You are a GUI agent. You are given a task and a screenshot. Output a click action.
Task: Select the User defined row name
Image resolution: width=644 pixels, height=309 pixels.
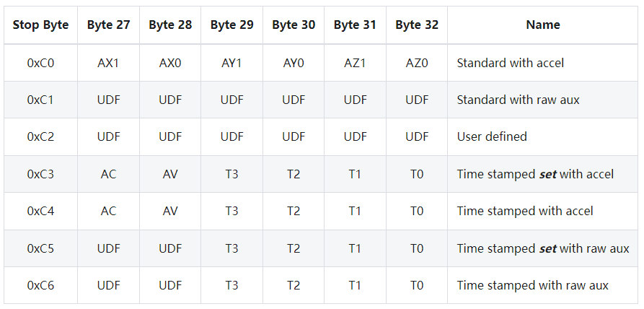tap(492, 136)
